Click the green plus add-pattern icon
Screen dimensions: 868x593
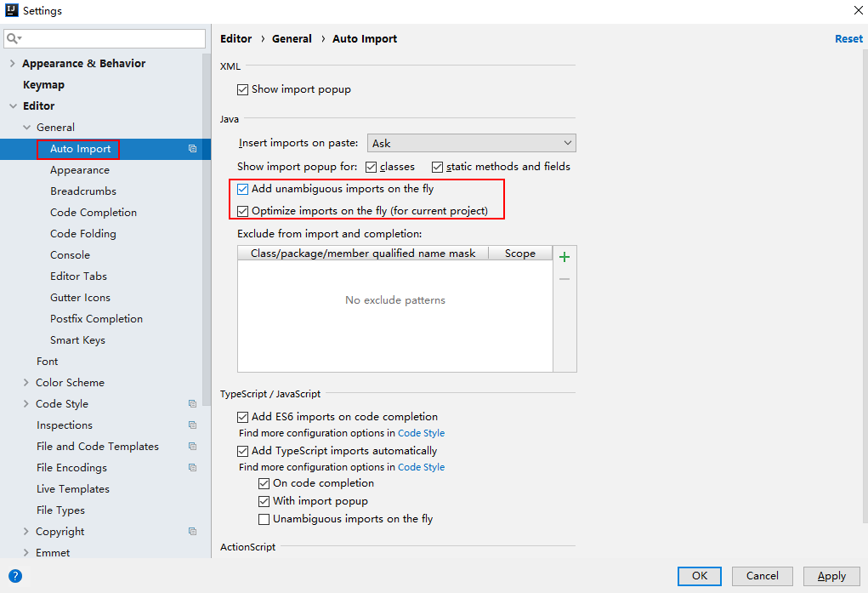coord(564,257)
